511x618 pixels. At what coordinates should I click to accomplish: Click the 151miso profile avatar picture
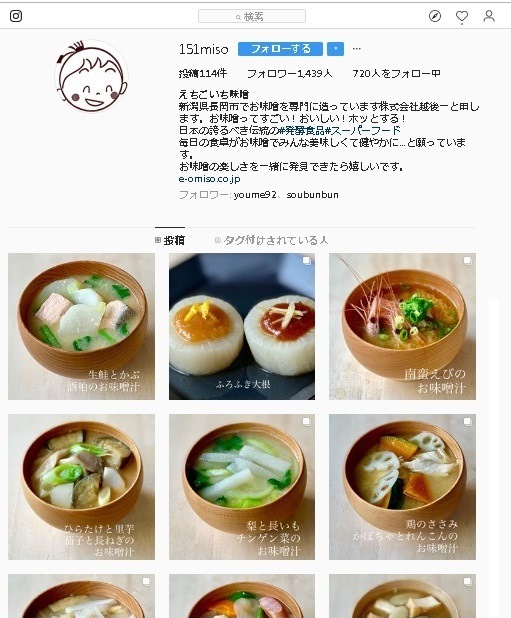(x=92, y=76)
